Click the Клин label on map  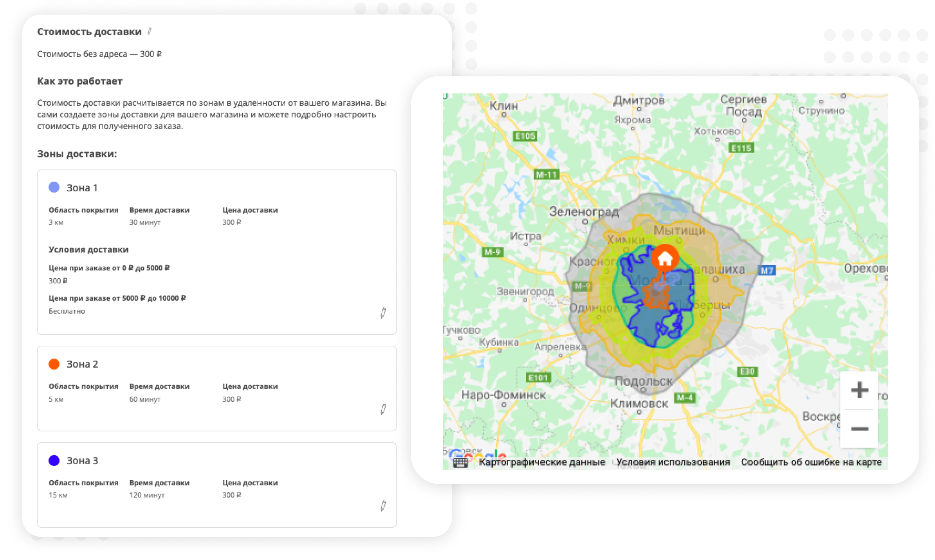click(x=504, y=106)
